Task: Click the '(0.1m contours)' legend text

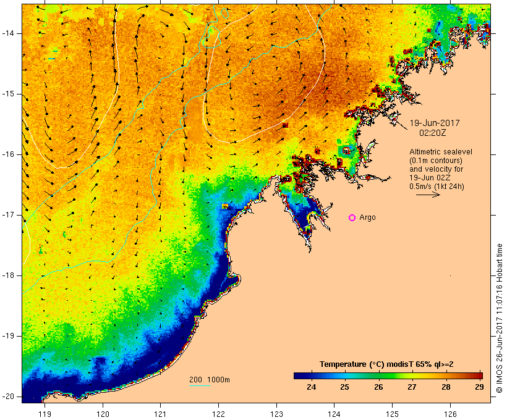Action: [x=436, y=161]
